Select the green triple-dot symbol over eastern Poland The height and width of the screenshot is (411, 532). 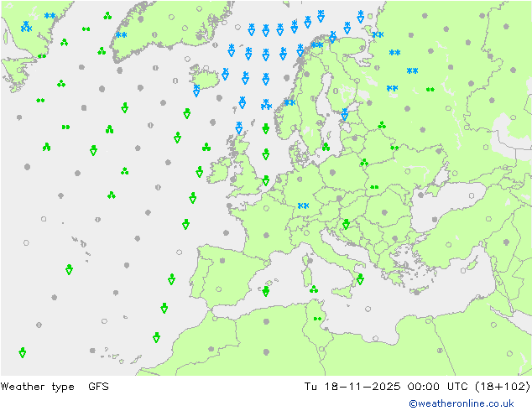364,163
